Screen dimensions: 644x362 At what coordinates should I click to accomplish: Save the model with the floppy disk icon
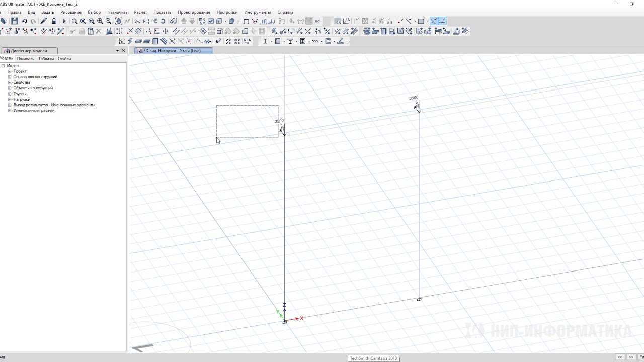tap(14, 21)
